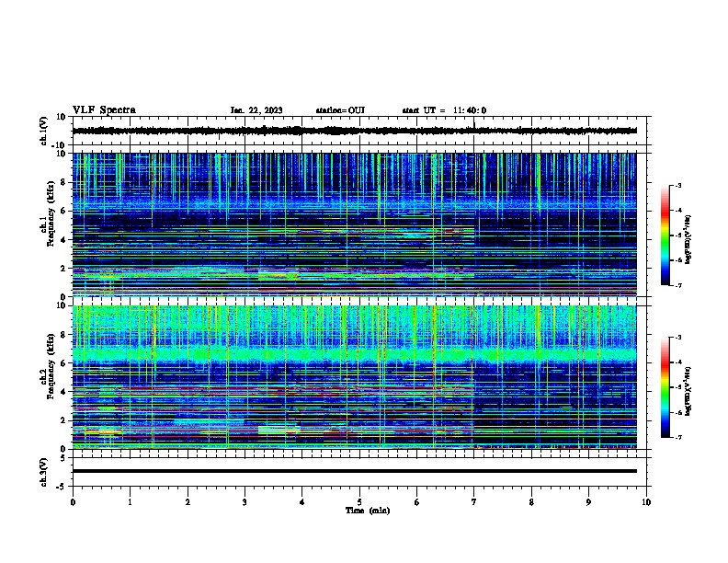Click the "2" kHz tick on the ch.1 frequency axis
Image resolution: width=728 pixels, height=563 pixels.
(63, 269)
